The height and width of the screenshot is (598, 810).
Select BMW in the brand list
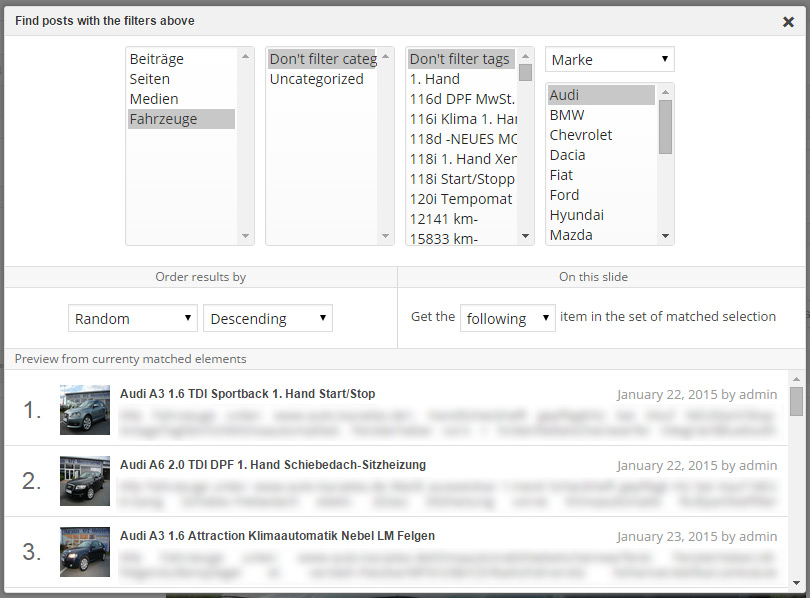601,115
